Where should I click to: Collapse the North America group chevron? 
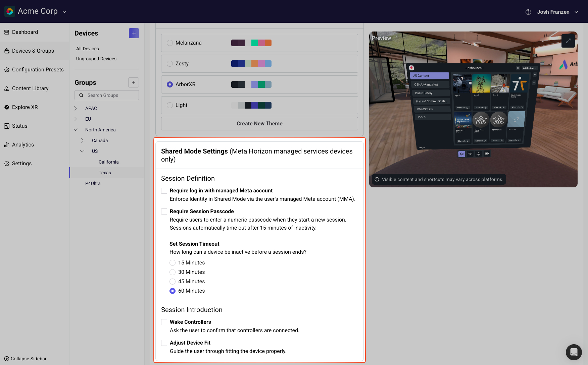pos(76,130)
